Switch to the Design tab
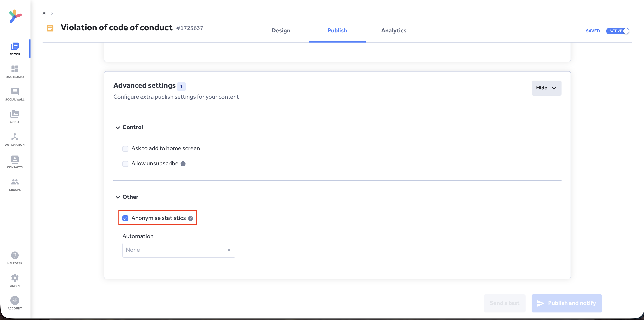The width and height of the screenshot is (644, 320). [281, 30]
